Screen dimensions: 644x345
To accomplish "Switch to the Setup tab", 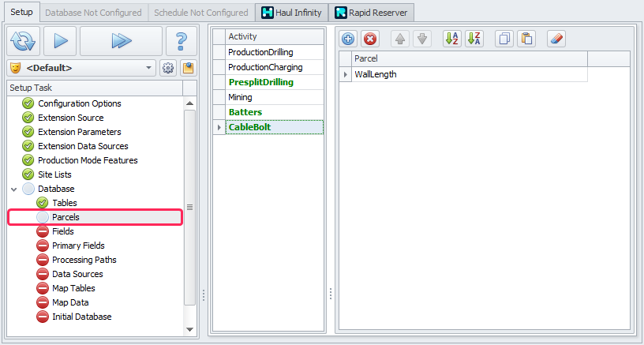I will click(22, 13).
